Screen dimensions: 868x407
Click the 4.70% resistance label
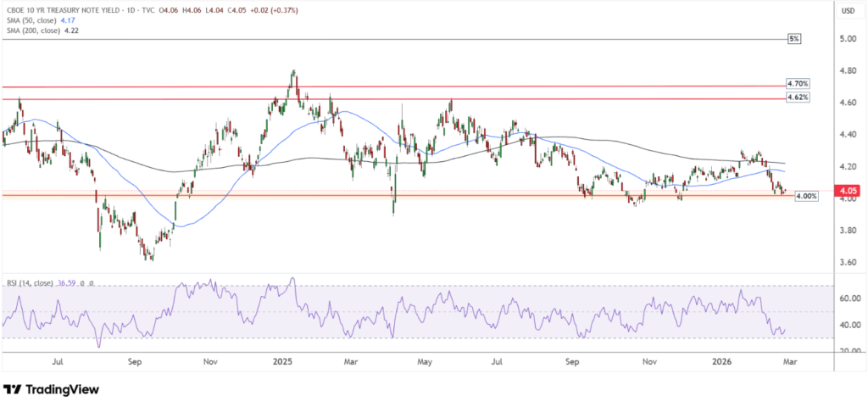point(798,84)
